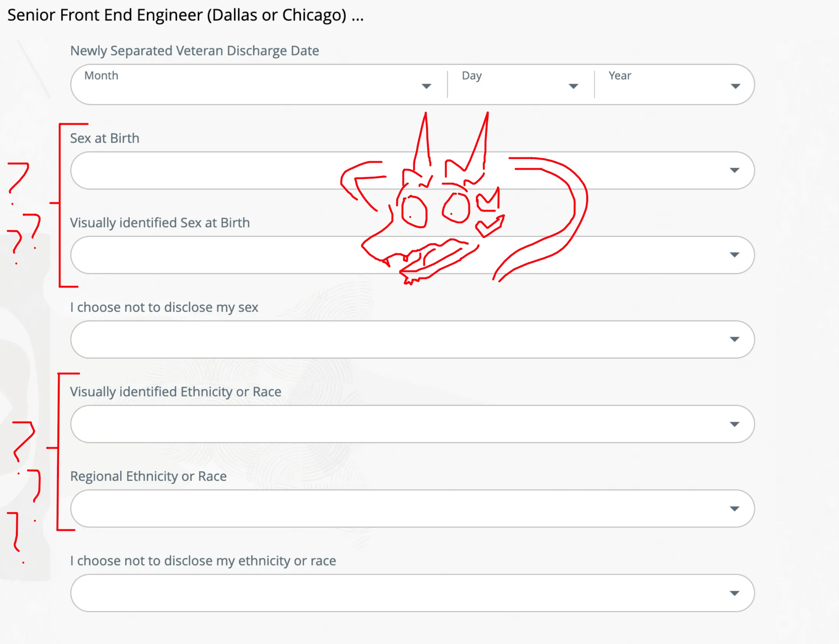
Task: Click the Visually identified Ethnicity chevron arrow
Action: (735, 424)
